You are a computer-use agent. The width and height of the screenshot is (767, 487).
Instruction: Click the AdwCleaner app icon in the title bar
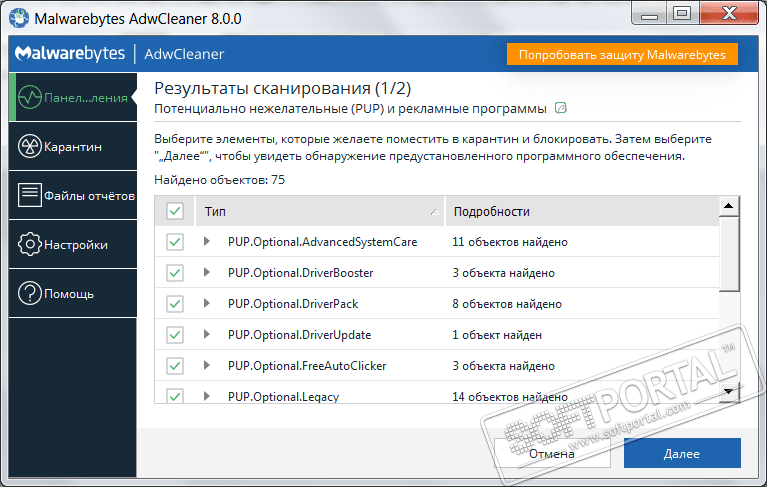point(19,18)
